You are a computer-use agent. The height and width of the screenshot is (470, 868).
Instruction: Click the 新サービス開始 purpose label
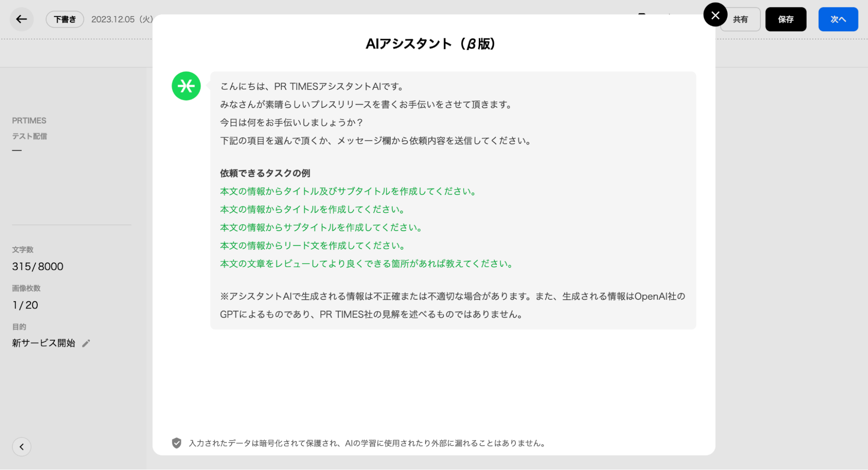pyautogui.click(x=43, y=343)
